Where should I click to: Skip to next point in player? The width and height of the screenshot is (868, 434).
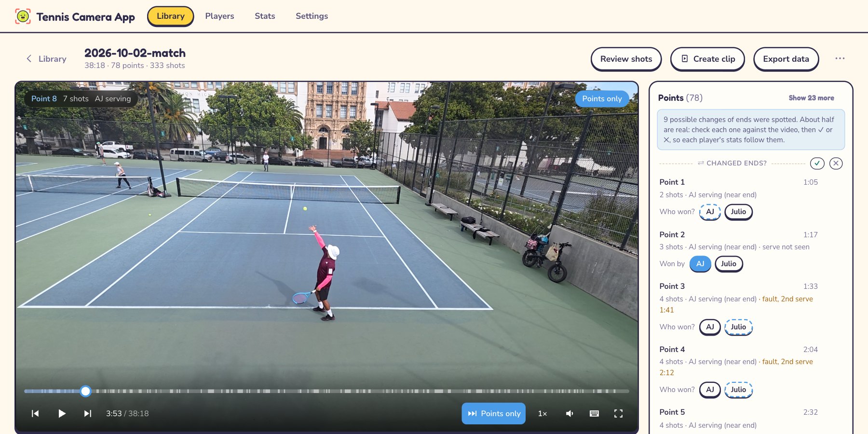tap(88, 413)
